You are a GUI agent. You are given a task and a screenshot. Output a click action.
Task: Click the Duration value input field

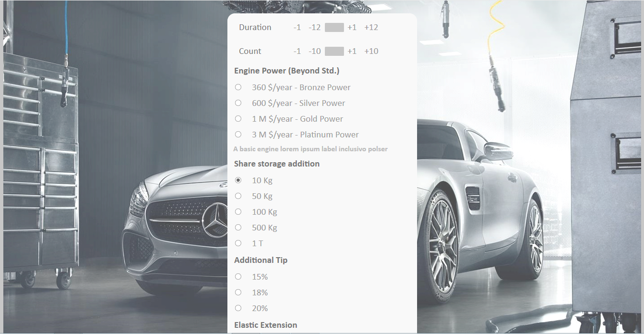(x=334, y=27)
